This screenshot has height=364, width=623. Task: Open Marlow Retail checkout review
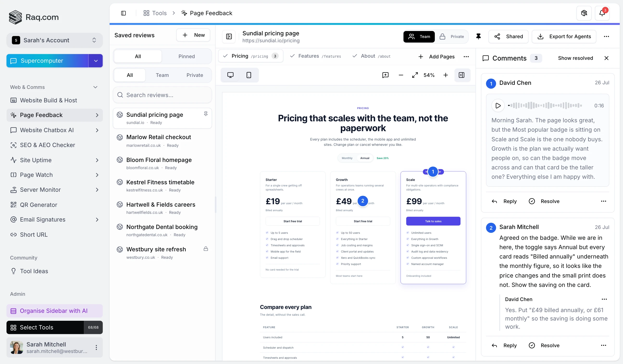[x=162, y=141]
